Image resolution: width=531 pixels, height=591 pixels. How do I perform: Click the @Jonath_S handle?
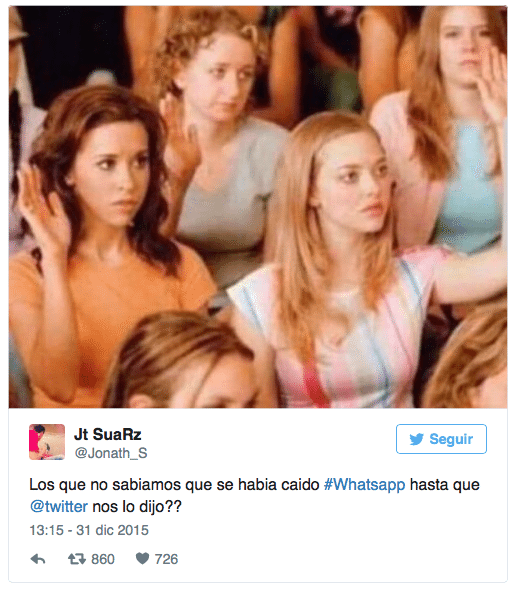[x=111, y=453]
